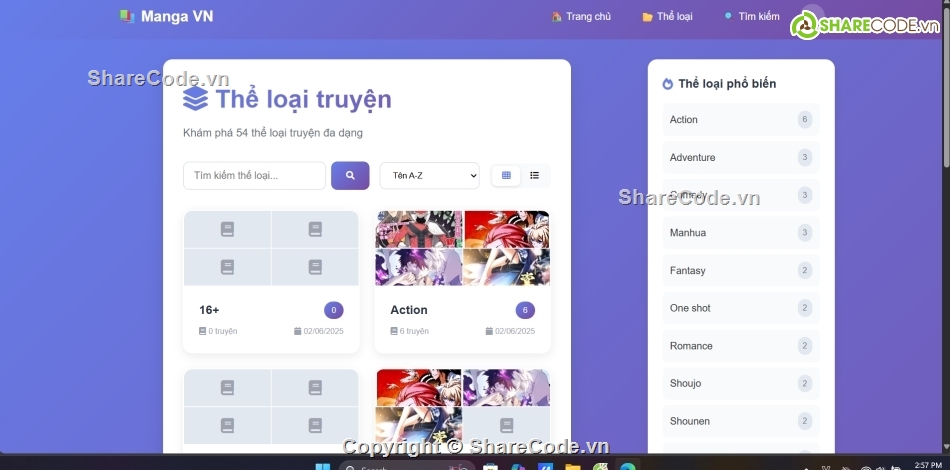Click the Tìm kiếm thể loại search field

254,176
